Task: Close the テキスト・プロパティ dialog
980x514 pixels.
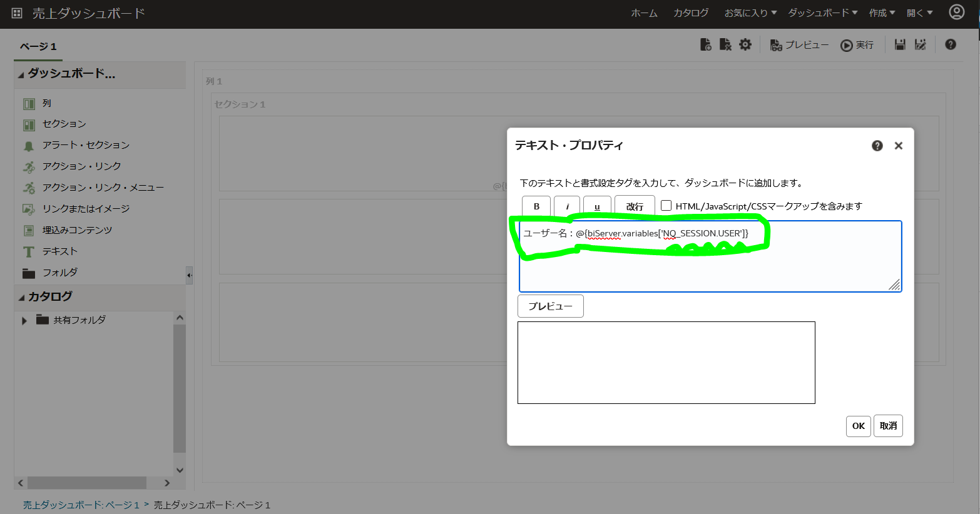Action: (899, 146)
